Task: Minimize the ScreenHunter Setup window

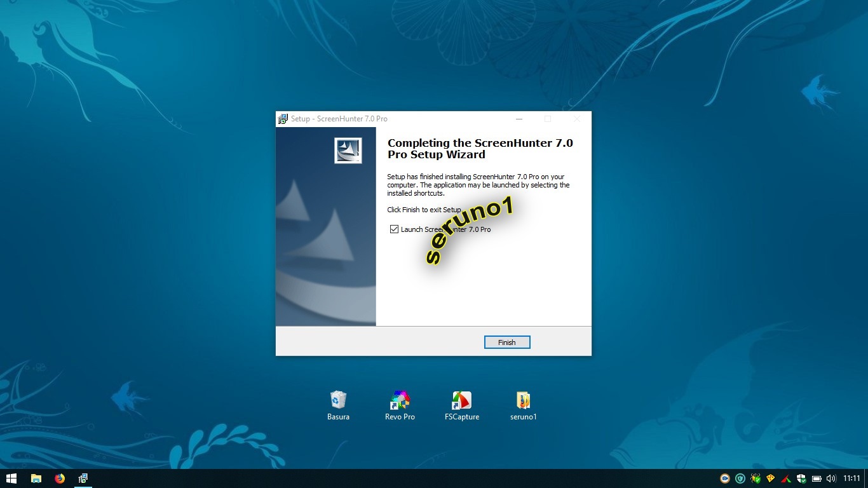Action: 519,119
